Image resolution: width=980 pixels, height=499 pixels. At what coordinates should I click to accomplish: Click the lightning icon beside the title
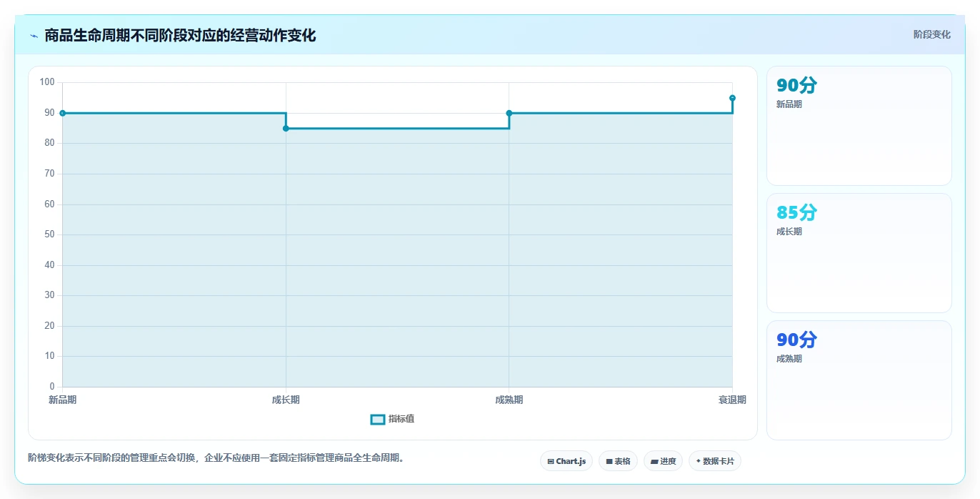coord(34,36)
